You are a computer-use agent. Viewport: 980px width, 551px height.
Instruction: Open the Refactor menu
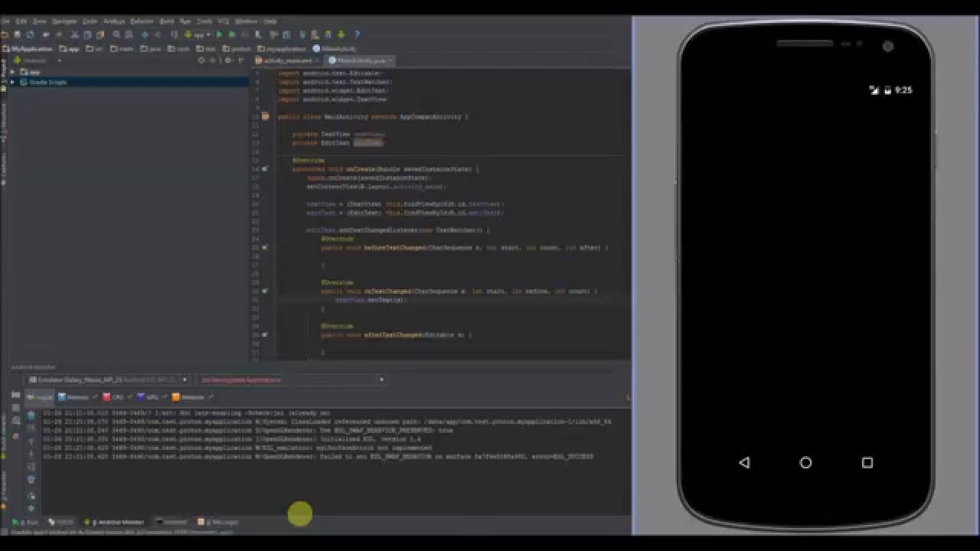pyautogui.click(x=142, y=21)
